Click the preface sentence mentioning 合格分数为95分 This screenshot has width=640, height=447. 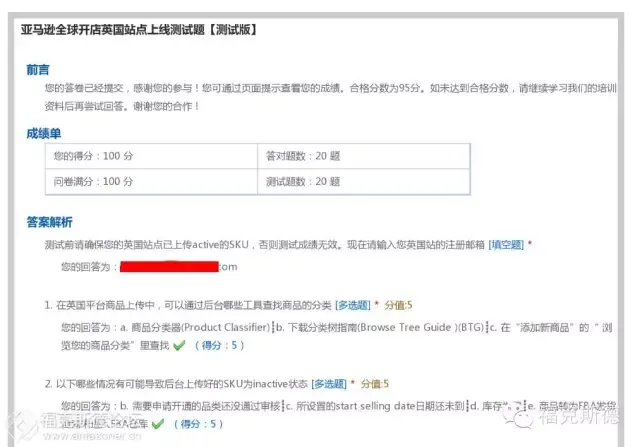385,88
